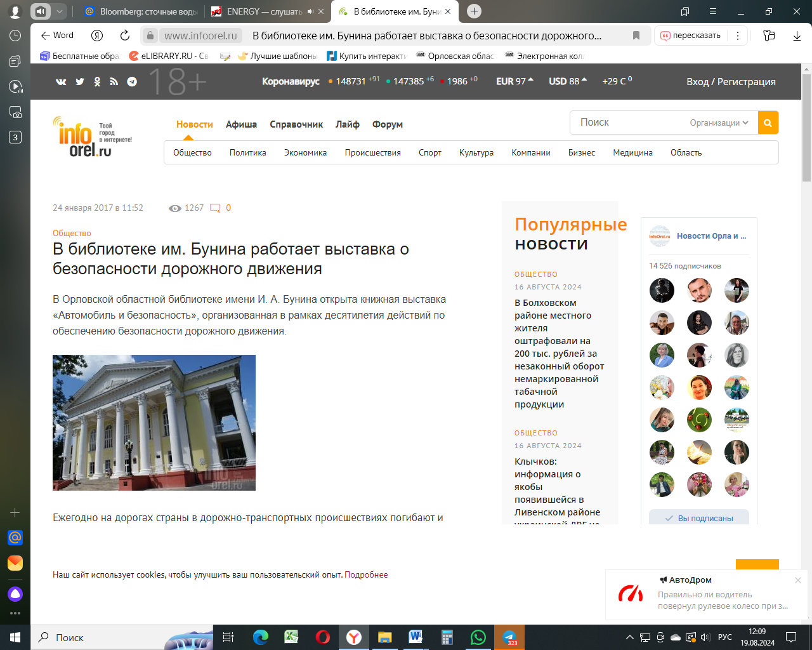812x650 pixels.
Task: Click the пересказать button
Action: point(690,36)
